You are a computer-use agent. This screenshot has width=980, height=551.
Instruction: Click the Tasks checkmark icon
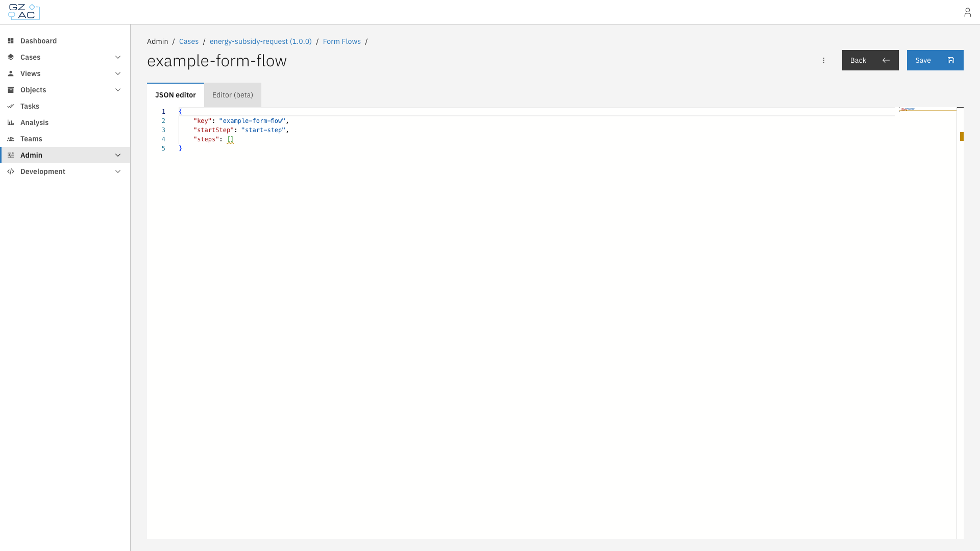click(x=11, y=106)
